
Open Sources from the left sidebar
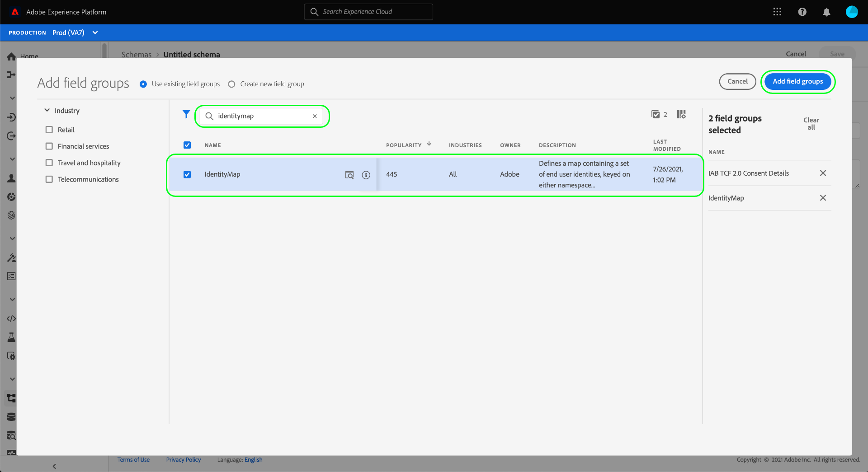pos(11,117)
